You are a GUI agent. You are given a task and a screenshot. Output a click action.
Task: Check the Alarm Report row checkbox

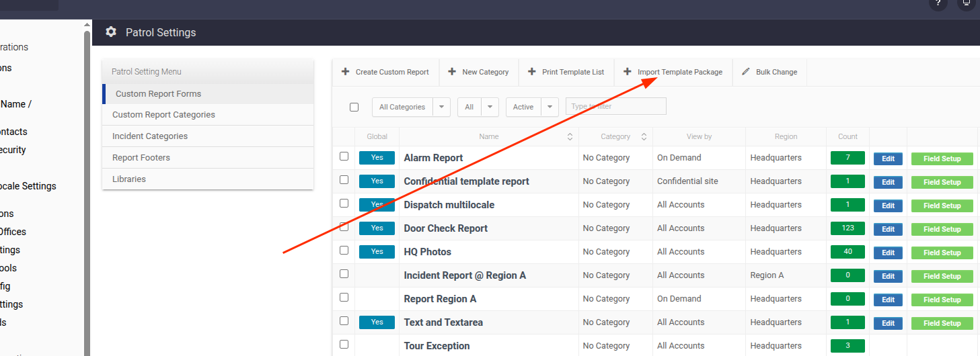point(344,157)
